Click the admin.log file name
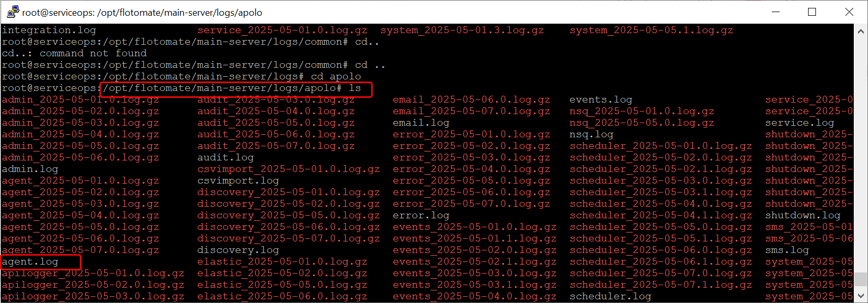The height and width of the screenshot is (303, 868). pyautogui.click(x=30, y=169)
